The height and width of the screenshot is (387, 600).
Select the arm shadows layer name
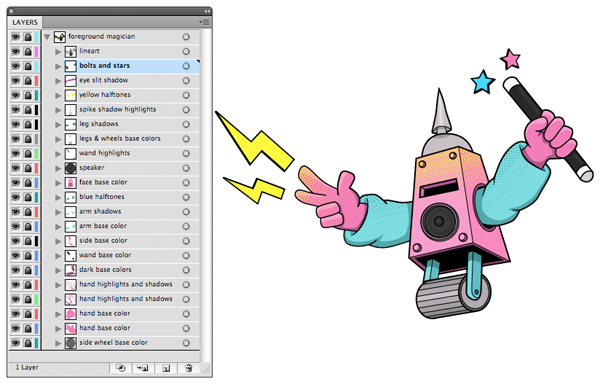(100, 211)
